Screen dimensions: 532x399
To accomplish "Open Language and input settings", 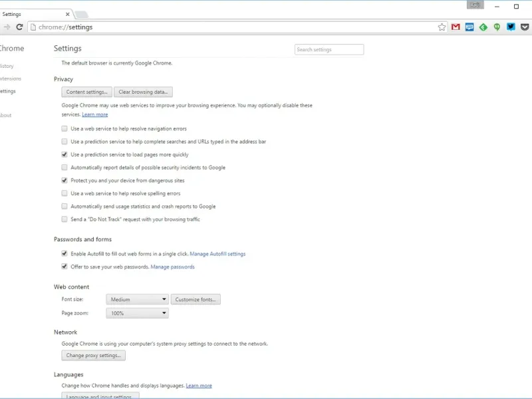I will tap(100, 396).
